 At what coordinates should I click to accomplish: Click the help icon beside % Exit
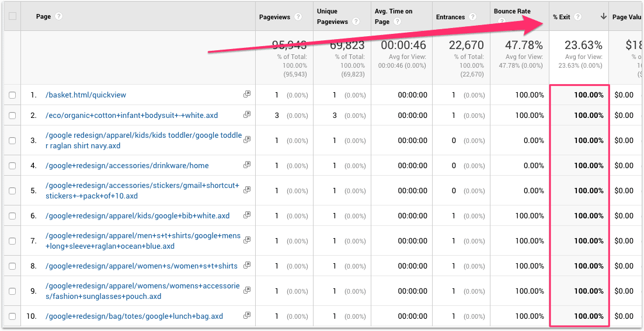577,17
